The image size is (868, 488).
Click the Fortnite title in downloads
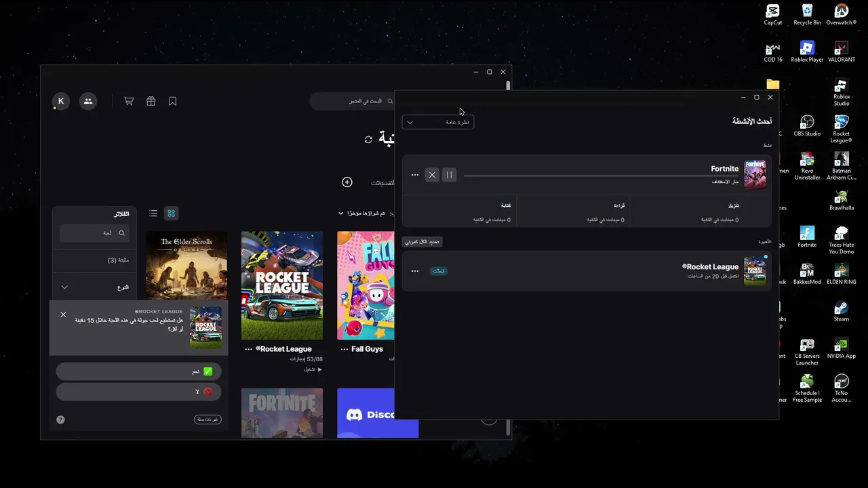tap(725, 169)
